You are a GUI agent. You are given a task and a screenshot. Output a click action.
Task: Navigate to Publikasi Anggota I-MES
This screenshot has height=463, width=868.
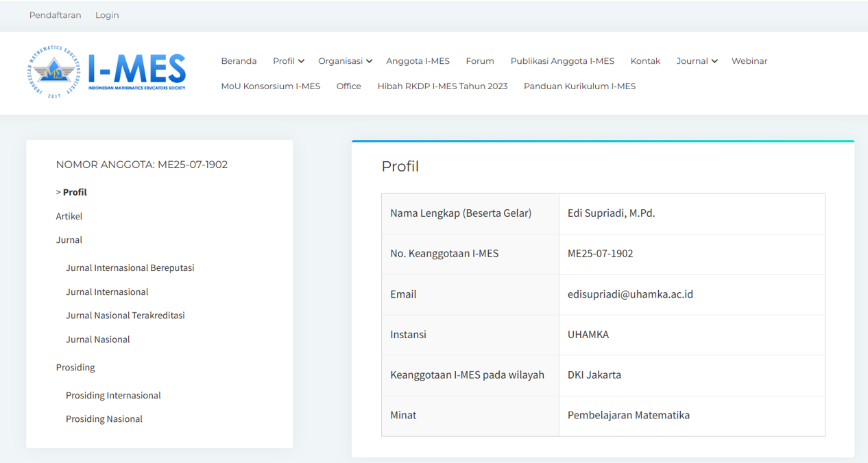[562, 61]
